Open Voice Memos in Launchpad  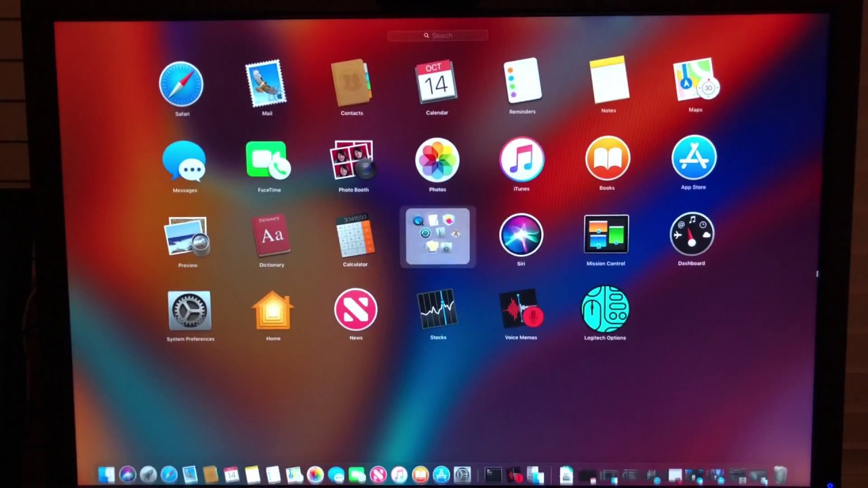(x=521, y=310)
